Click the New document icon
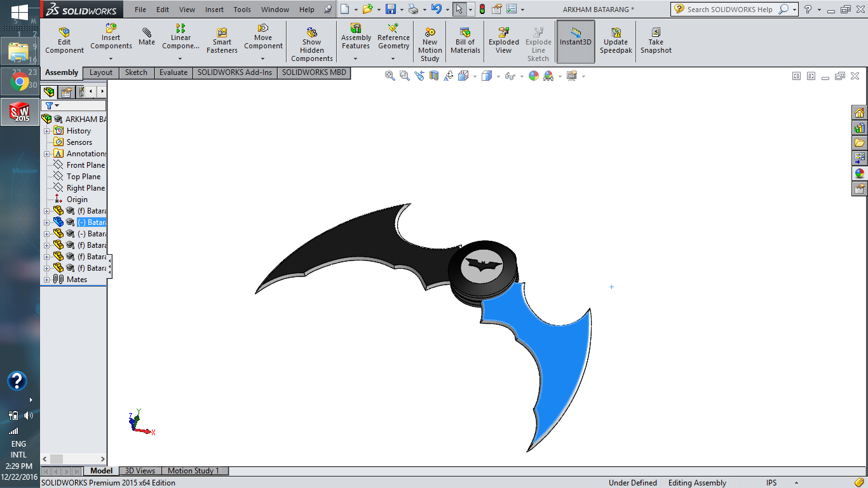This screenshot has height=488, width=868. click(x=344, y=9)
